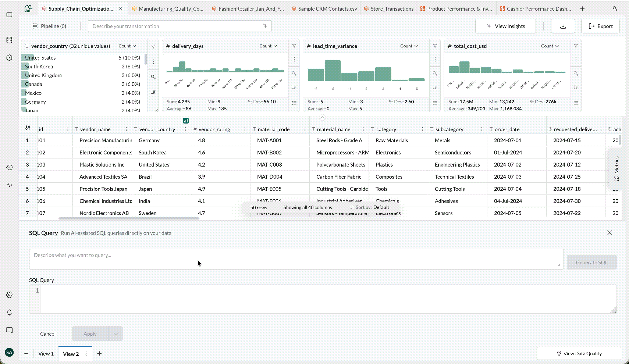Click the View Insights button
The image size is (629, 364).
pyautogui.click(x=505, y=26)
